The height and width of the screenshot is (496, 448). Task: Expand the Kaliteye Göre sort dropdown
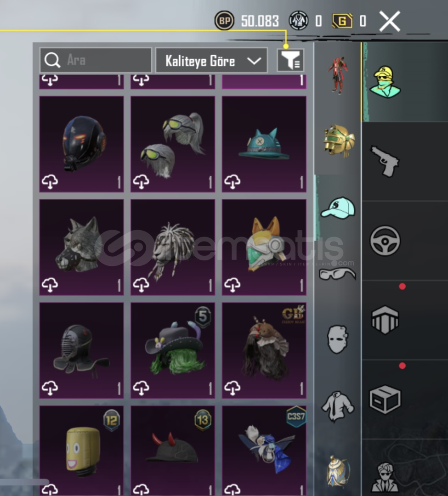[x=211, y=61]
